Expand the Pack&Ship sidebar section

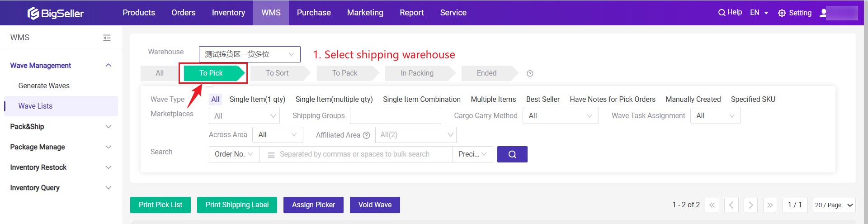coord(61,127)
